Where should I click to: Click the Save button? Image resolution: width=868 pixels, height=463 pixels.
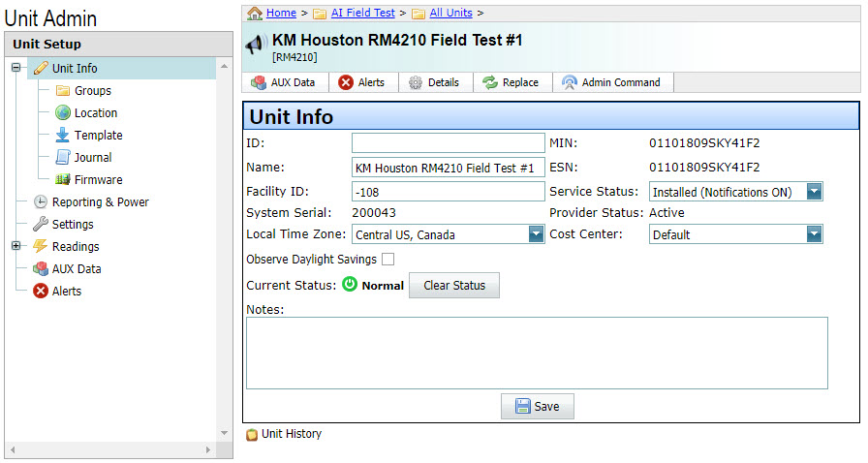click(x=537, y=407)
